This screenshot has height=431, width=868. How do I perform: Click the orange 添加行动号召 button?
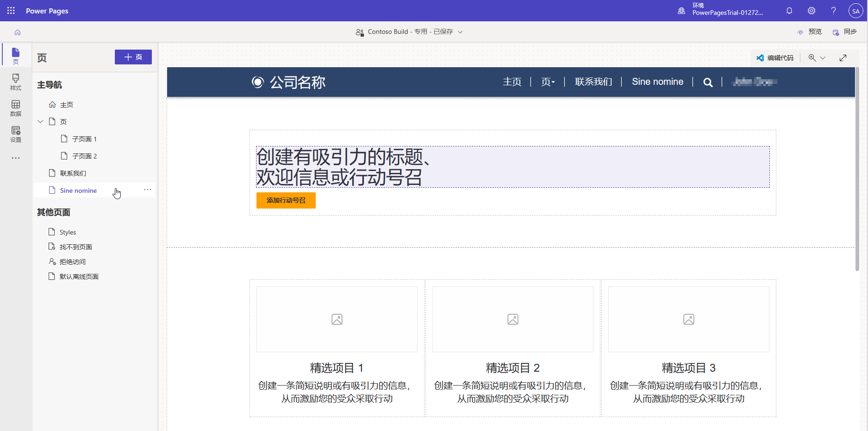coord(286,200)
